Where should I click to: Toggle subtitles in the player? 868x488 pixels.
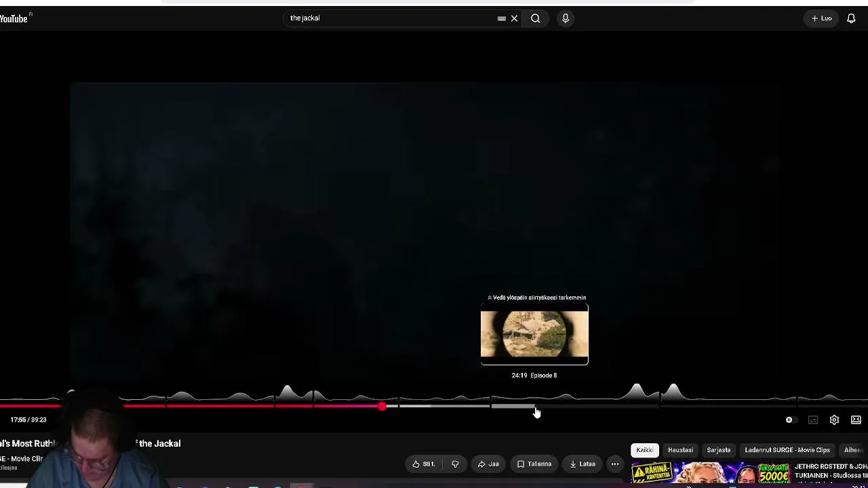pos(813,420)
